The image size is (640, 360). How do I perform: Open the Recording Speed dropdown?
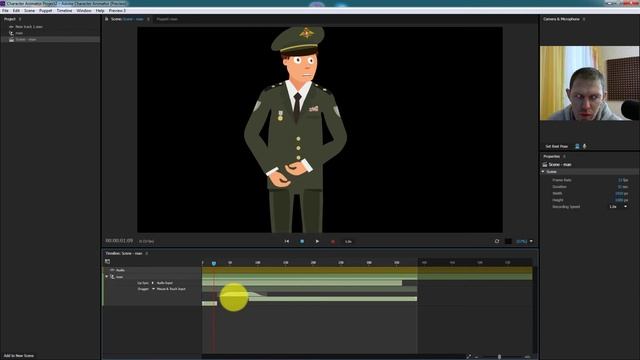618,207
